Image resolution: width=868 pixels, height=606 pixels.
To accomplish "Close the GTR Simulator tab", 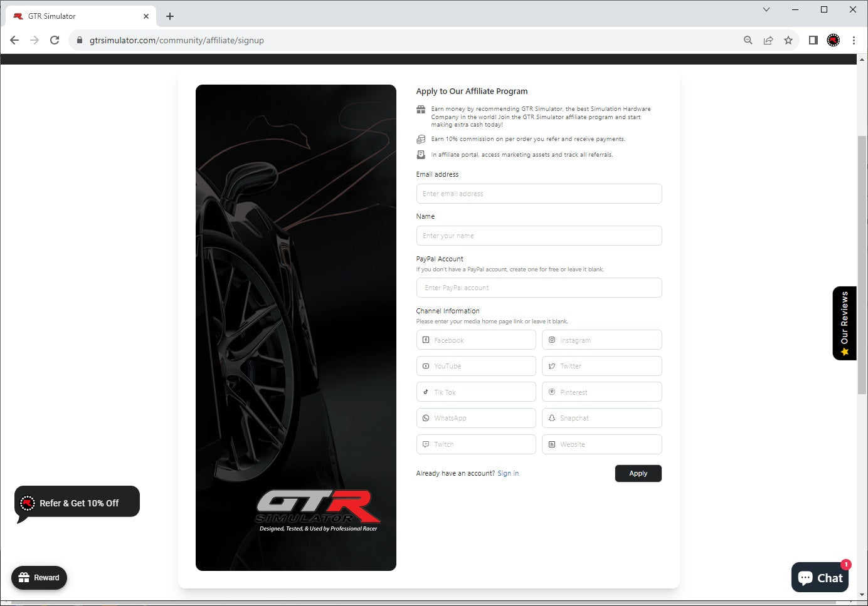I will coord(146,16).
